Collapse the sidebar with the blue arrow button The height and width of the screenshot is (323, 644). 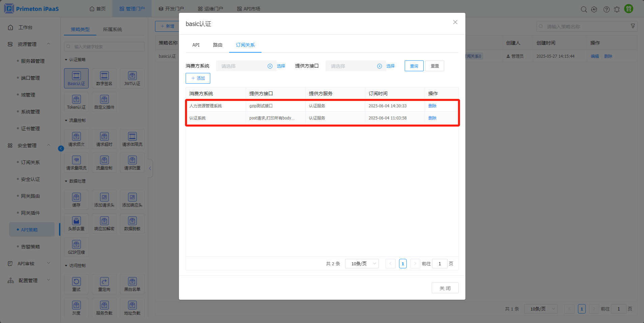click(x=61, y=149)
